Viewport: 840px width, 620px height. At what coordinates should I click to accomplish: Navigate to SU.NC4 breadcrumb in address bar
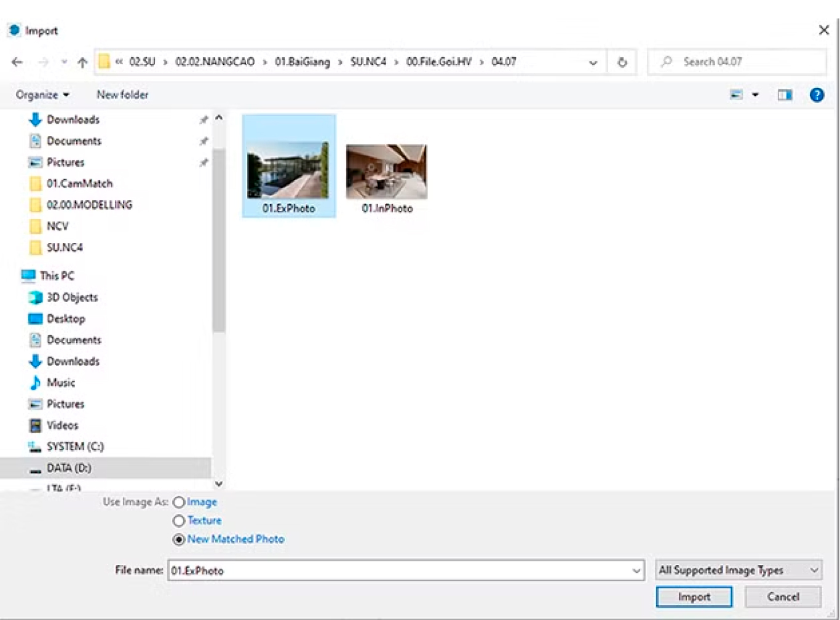[x=368, y=62]
